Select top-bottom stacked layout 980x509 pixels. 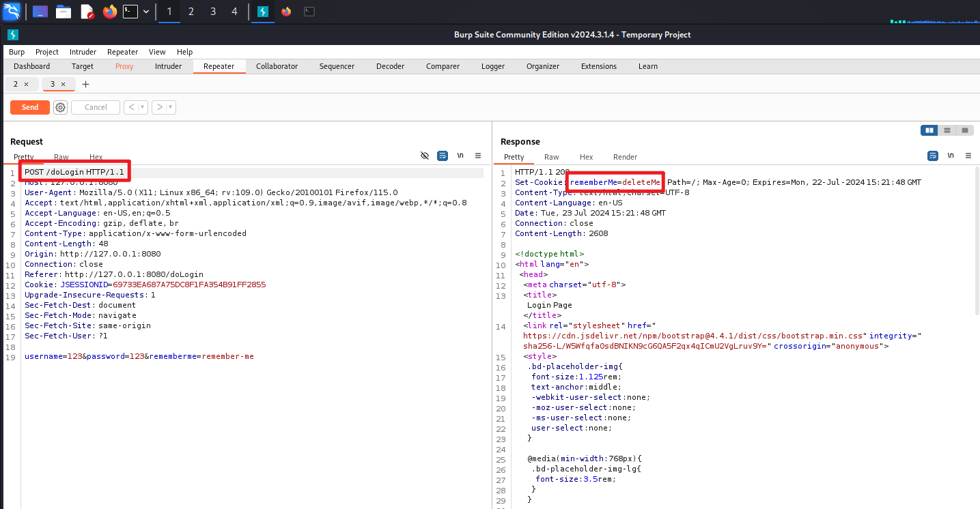pos(947,130)
